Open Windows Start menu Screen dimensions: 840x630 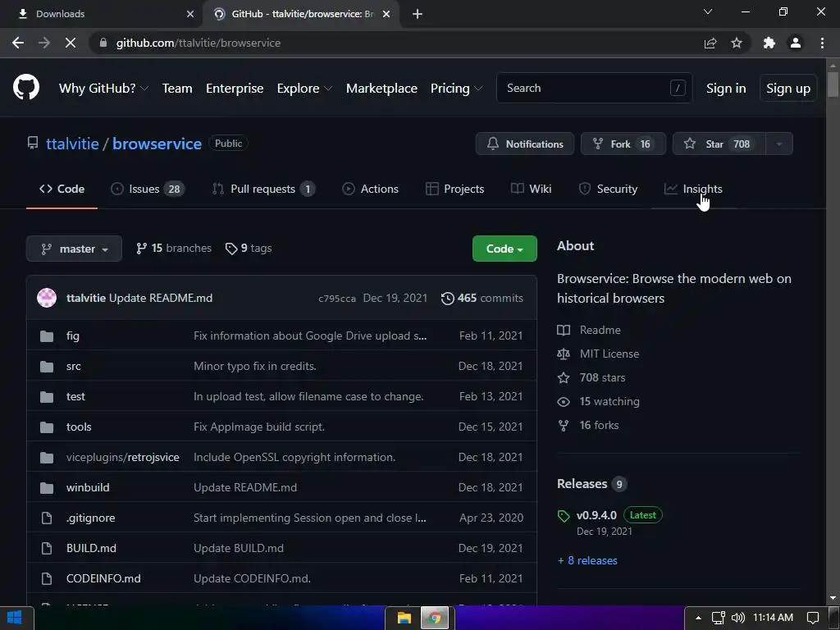coord(15,618)
